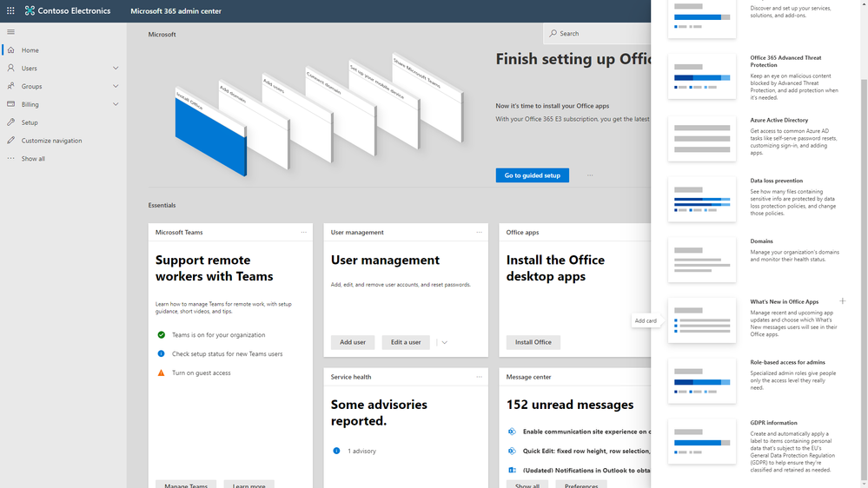Image resolution: width=868 pixels, height=488 pixels.
Task: Click the Learn more button
Action: pyautogui.click(x=249, y=485)
